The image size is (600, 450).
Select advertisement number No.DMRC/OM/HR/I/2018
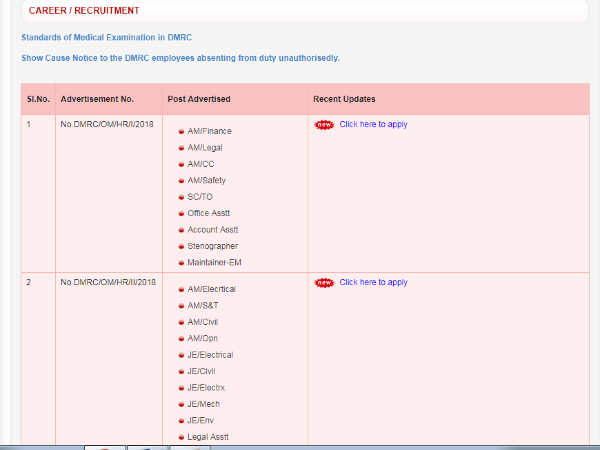(x=107, y=124)
